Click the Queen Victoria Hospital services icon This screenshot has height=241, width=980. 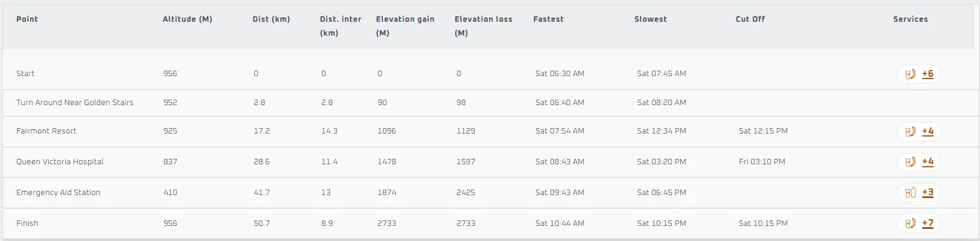point(910,161)
